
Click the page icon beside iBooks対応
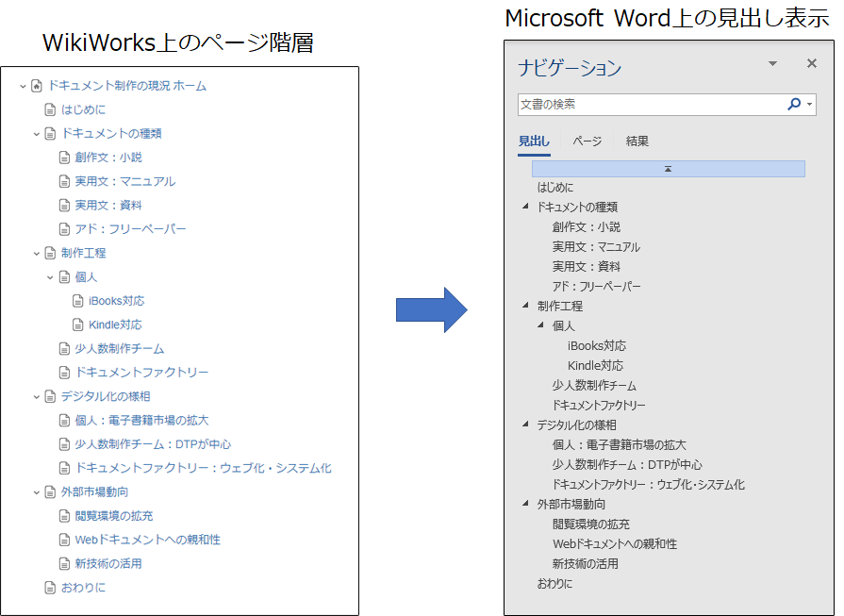point(78,301)
